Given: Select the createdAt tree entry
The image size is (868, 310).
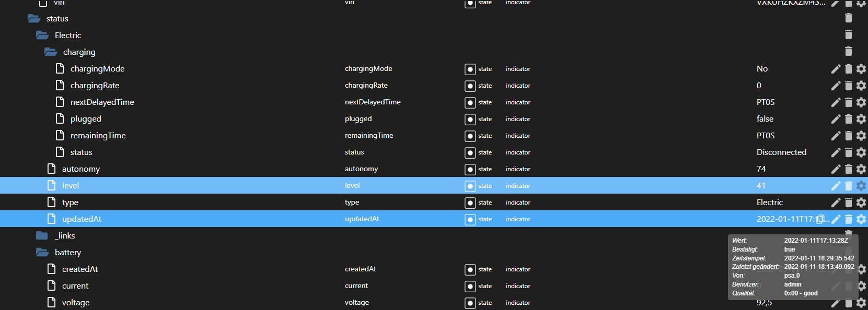Looking at the screenshot, I should (x=80, y=269).
